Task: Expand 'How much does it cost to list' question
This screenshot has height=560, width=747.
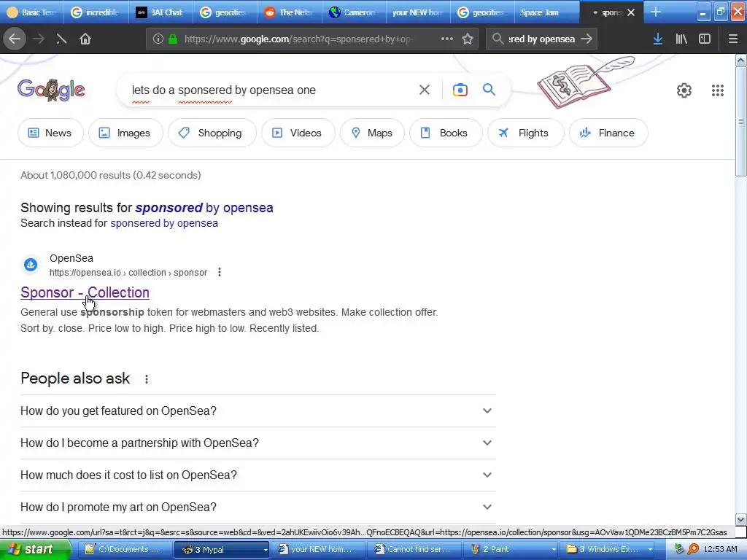Action: [258, 475]
